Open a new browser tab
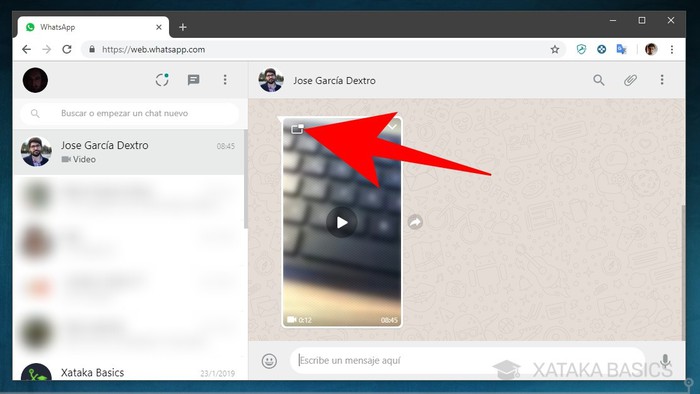 tap(183, 27)
